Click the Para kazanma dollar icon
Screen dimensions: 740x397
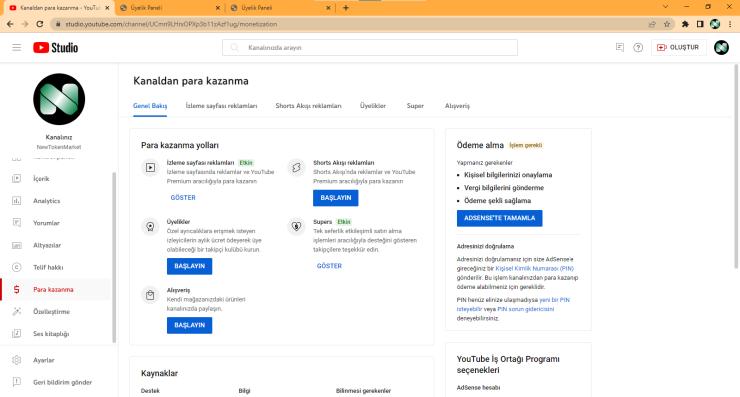(17, 289)
